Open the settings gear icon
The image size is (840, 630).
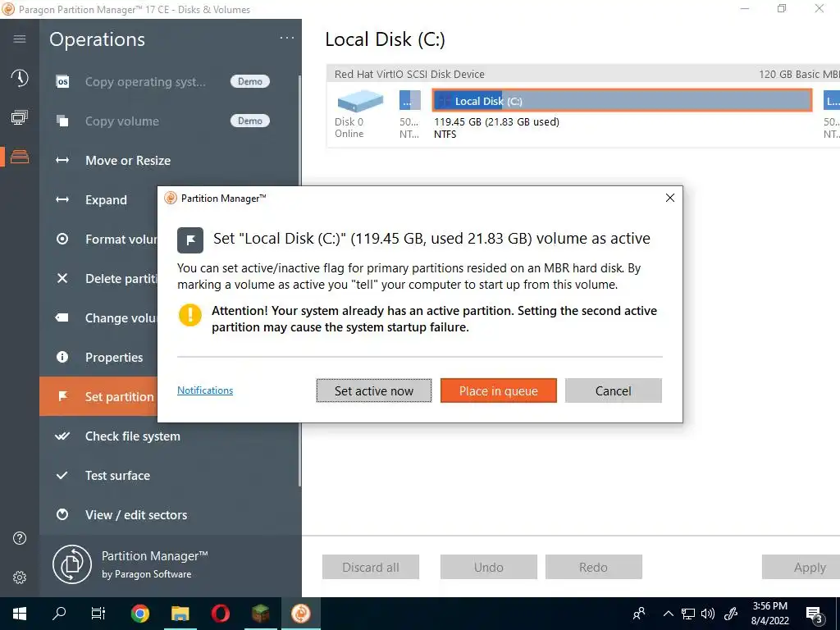pyautogui.click(x=20, y=577)
